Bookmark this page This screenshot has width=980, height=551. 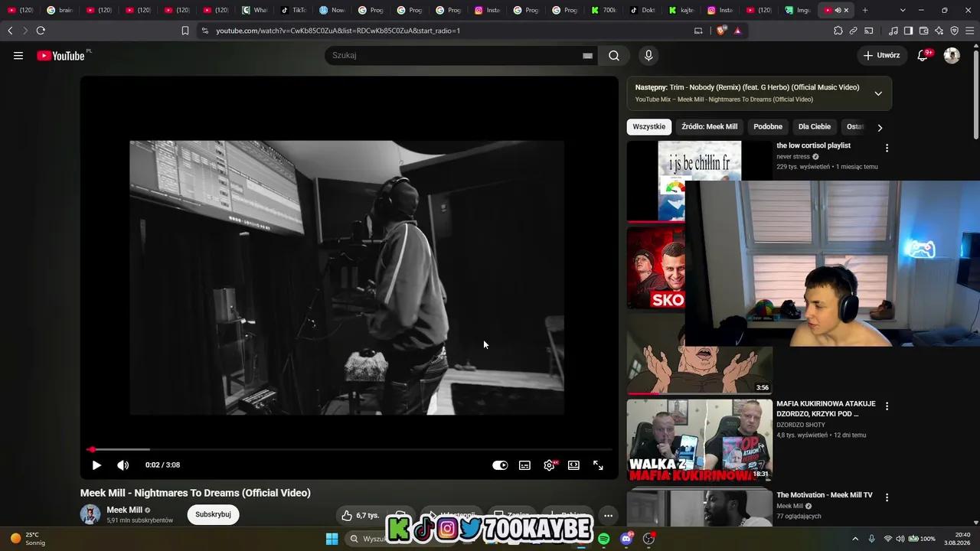(x=185, y=31)
